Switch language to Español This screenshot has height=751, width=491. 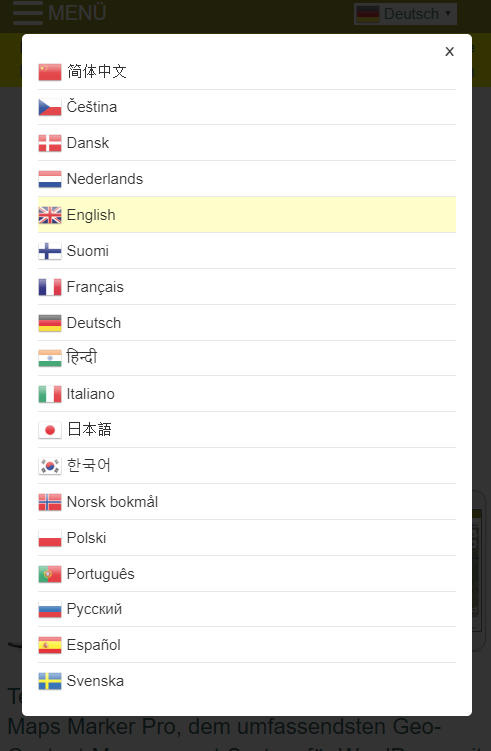coord(247,645)
